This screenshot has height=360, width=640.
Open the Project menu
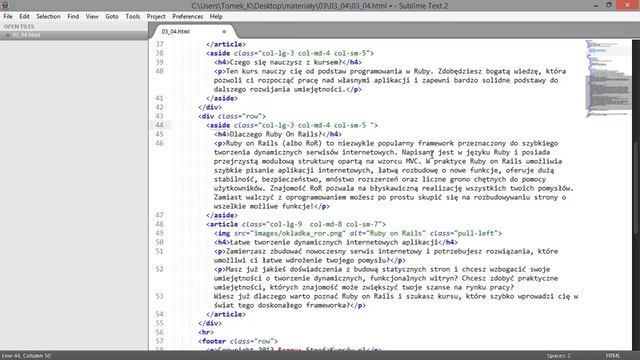pyautogui.click(x=156, y=16)
